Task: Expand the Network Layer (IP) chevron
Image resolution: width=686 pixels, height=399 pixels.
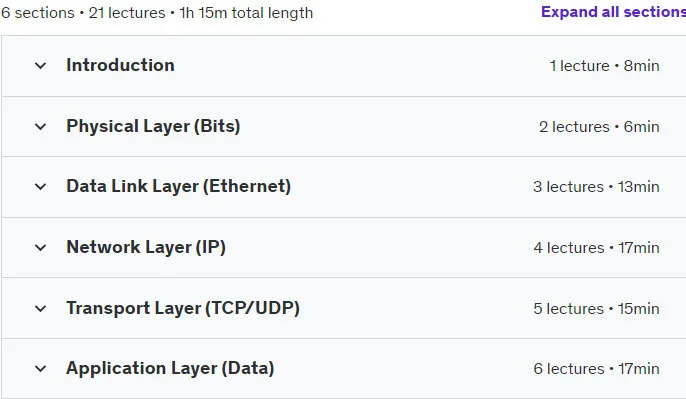Action: click(x=41, y=248)
